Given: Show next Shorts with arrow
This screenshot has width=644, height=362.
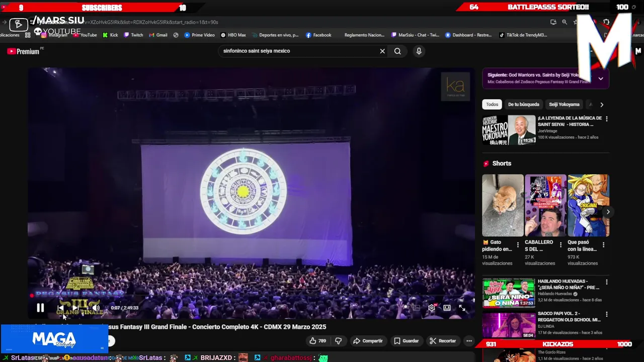Looking at the screenshot, I should click(608, 212).
